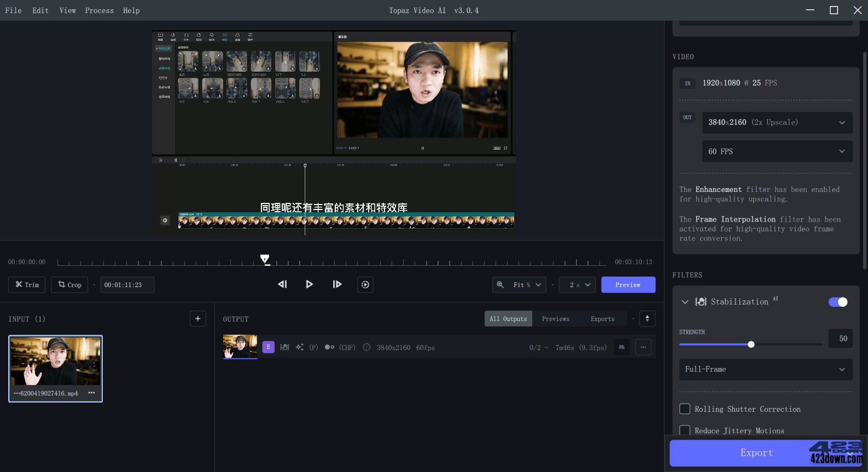
Task: Select the input video thumbnail
Action: 55,361
